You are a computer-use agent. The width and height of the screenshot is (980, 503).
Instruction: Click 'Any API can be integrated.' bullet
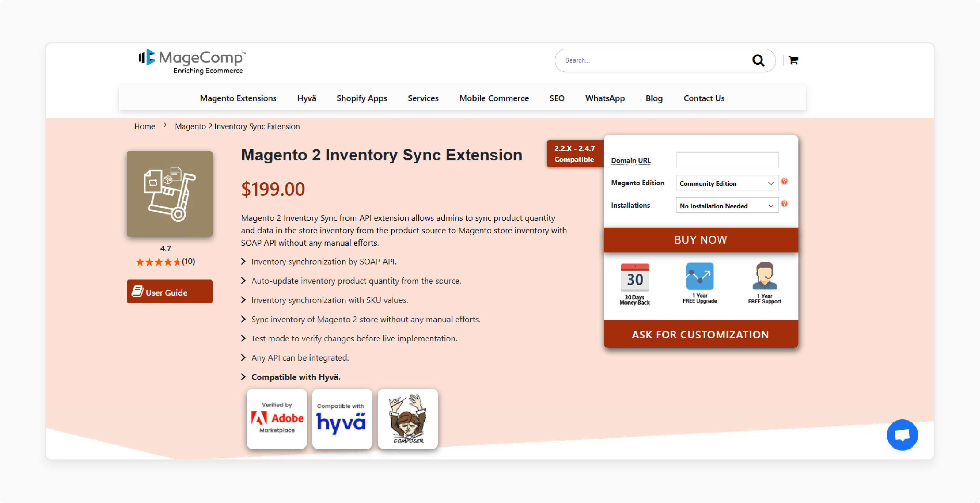300,358
